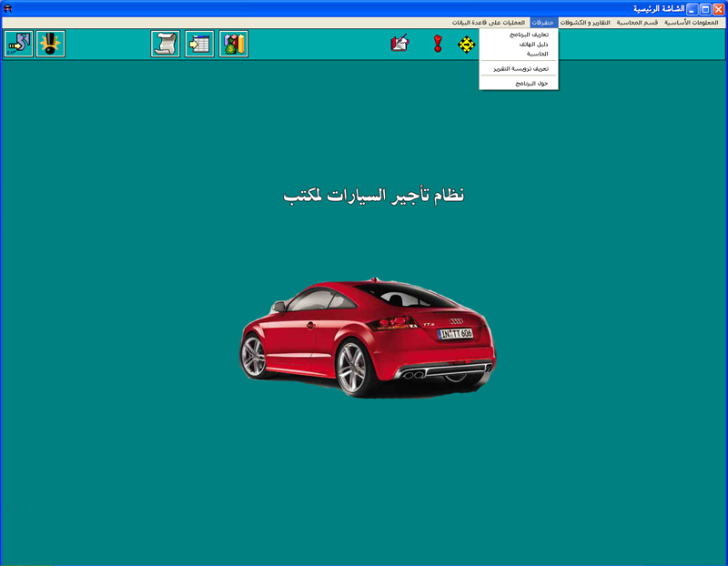
Task: Open الحاسبة from the menu
Action: (x=537, y=54)
